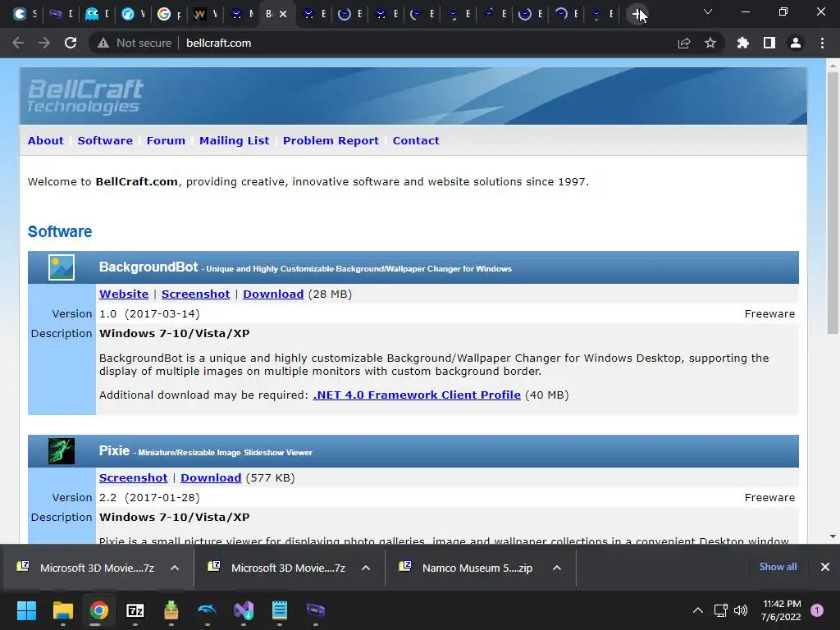Open the Mailing List navigation link
The height and width of the screenshot is (630, 840).
coord(234,140)
